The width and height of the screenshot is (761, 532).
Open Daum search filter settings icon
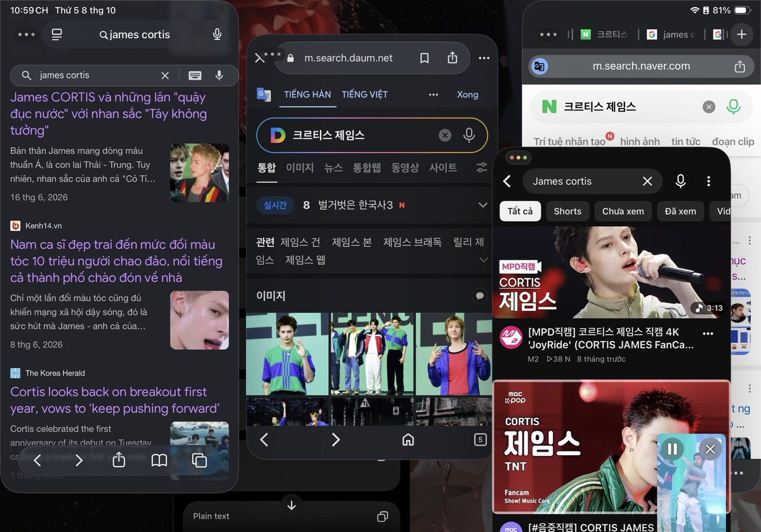click(482, 168)
